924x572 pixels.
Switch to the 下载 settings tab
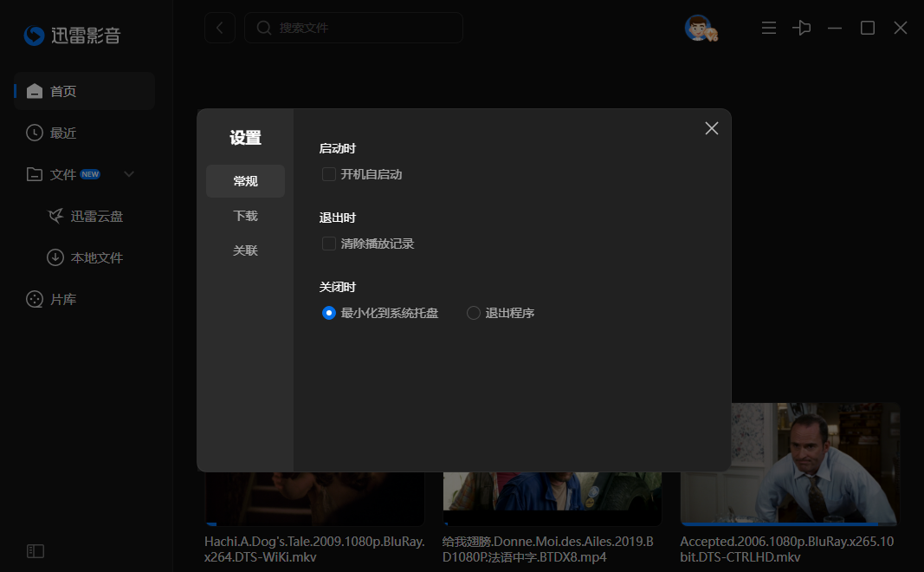click(x=245, y=216)
